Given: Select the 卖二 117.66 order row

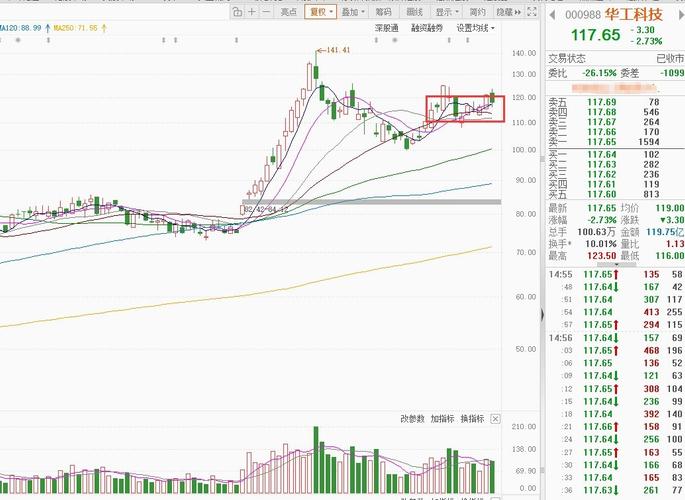Looking at the screenshot, I should 615,132.
